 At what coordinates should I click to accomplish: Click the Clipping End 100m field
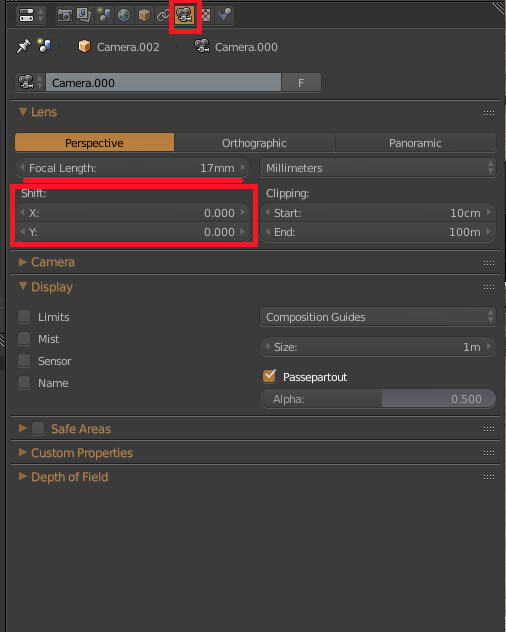coord(378,232)
